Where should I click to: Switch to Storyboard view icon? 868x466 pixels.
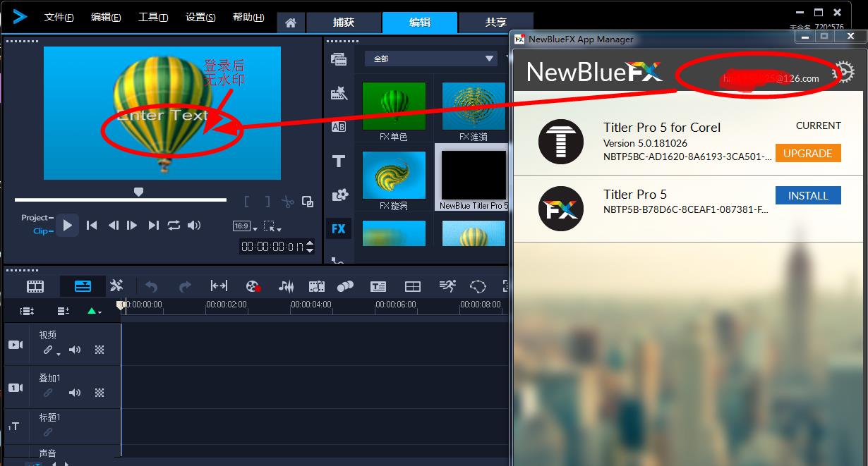point(35,286)
